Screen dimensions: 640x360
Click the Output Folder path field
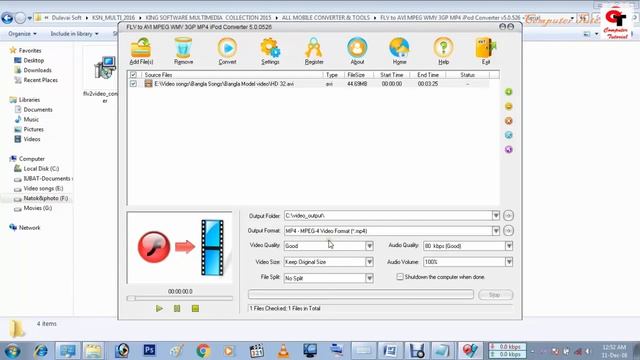pyautogui.click(x=388, y=216)
